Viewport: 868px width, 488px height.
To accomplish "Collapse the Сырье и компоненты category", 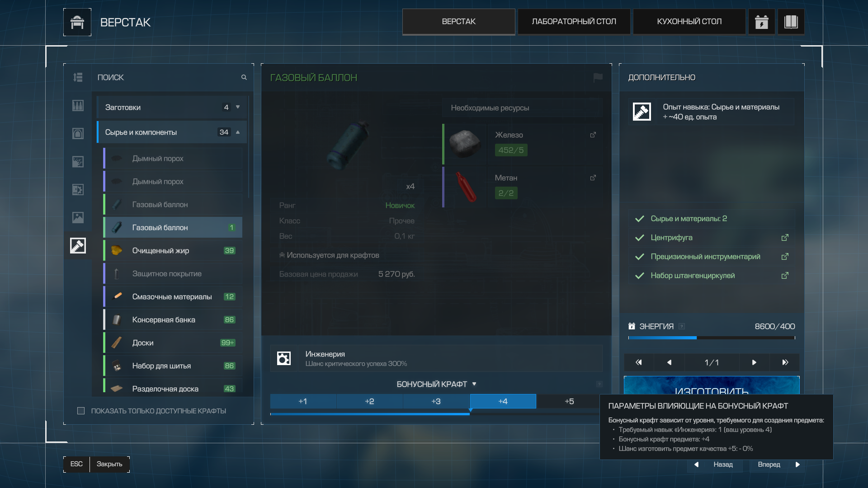I will pos(238,132).
